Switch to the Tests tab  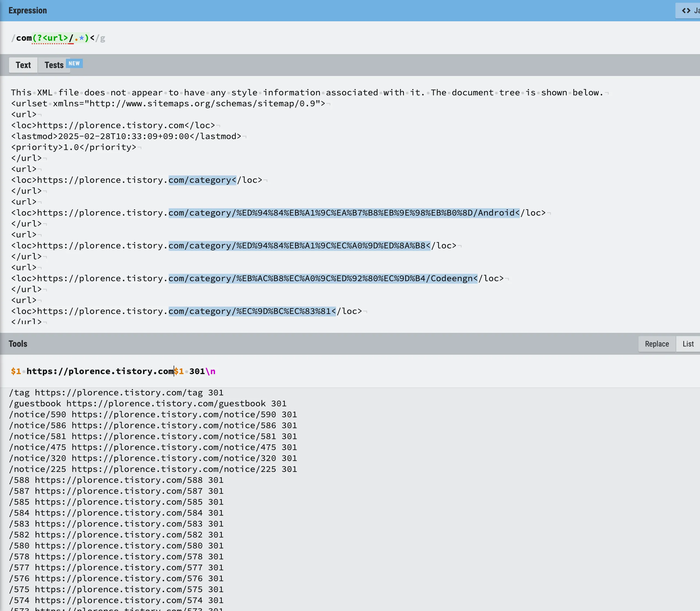[54, 65]
